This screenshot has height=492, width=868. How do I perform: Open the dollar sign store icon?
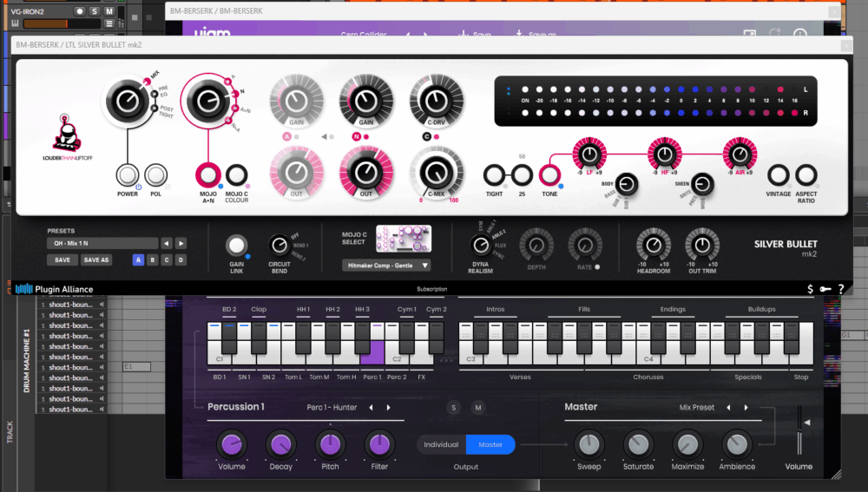point(811,289)
